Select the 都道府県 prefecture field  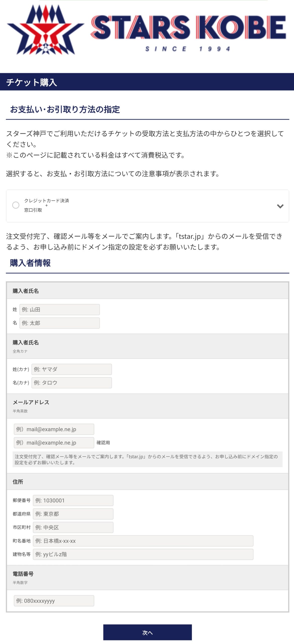[73, 513]
